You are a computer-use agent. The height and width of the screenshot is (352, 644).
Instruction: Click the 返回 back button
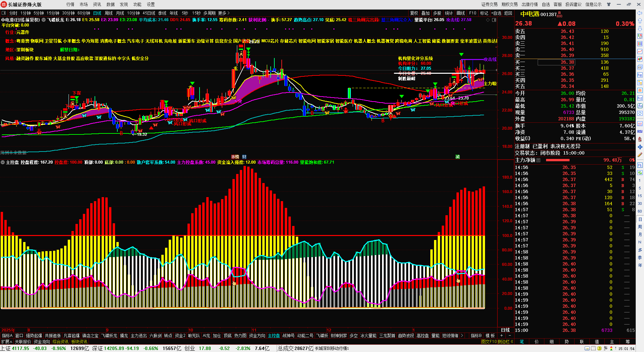pyautogui.click(x=508, y=13)
